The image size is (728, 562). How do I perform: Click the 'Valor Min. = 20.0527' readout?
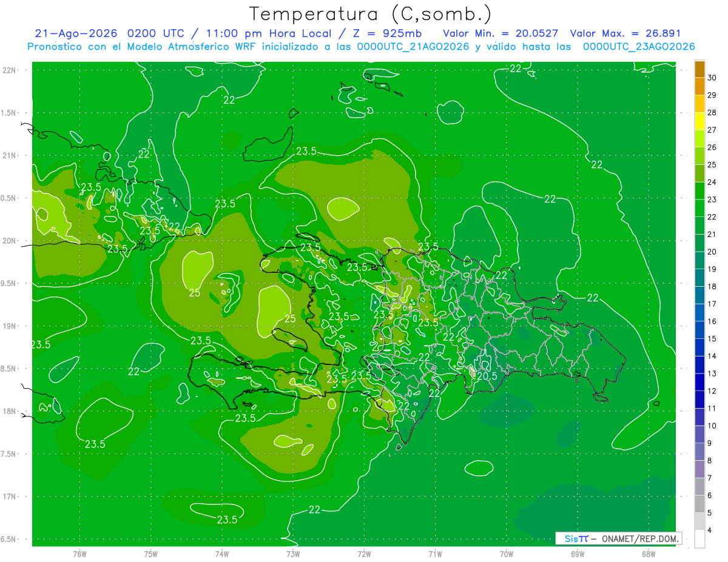click(x=500, y=33)
